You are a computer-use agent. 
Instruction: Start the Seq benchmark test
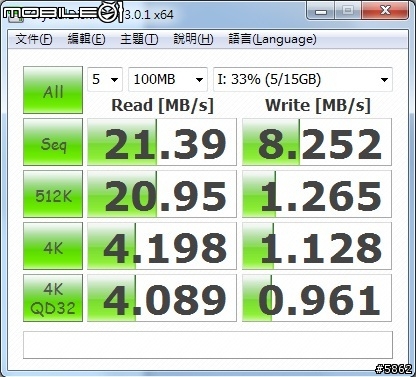click(53, 142)
